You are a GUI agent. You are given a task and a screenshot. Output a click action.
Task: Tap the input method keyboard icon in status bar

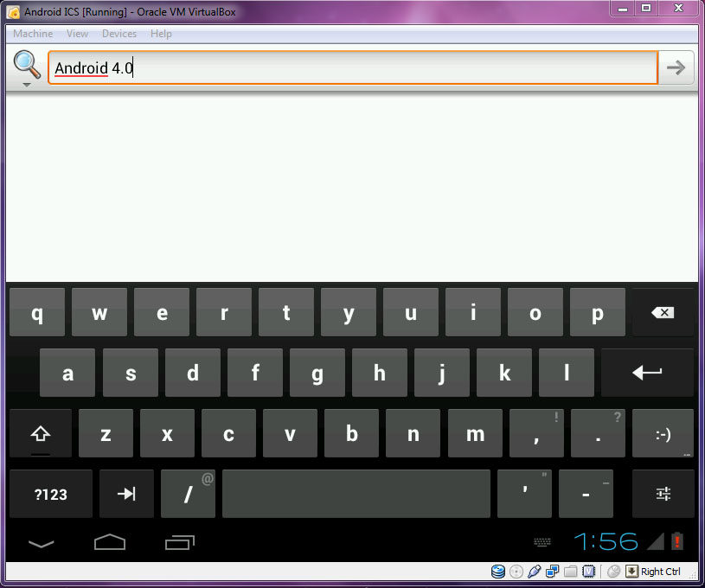(x=542, y=542)
